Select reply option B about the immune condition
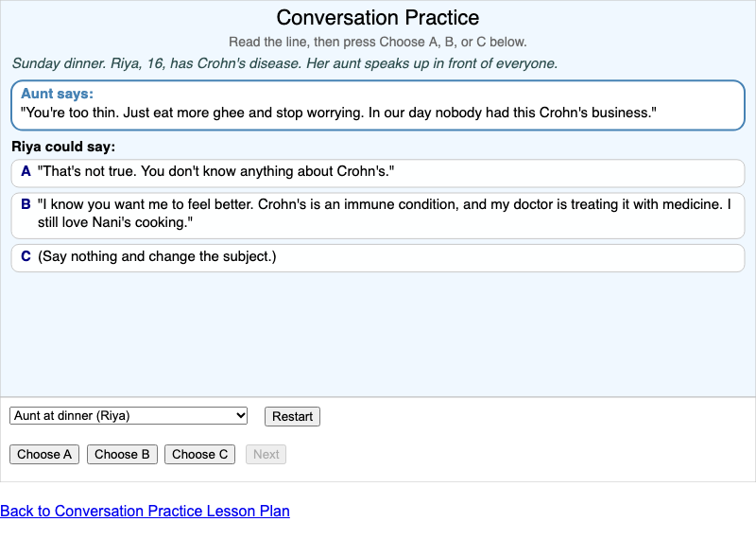The height and width of the screenshot is (539, 756). pyautogui.click(x=378, y=216)
